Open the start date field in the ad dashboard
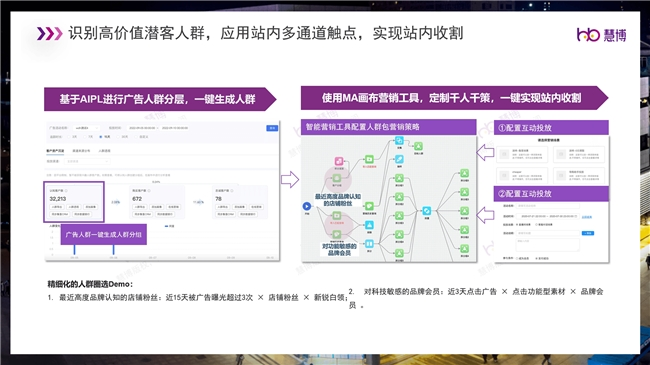This screenshot has width=650, height=365. (x=142, y=128)
